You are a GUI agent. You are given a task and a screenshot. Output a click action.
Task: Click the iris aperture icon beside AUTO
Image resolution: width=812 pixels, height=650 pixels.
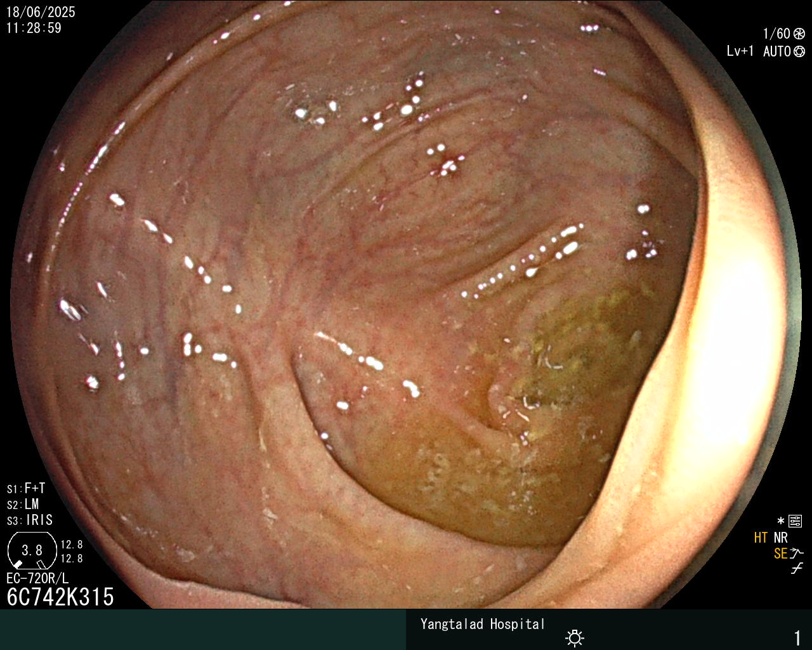(799, 51)
